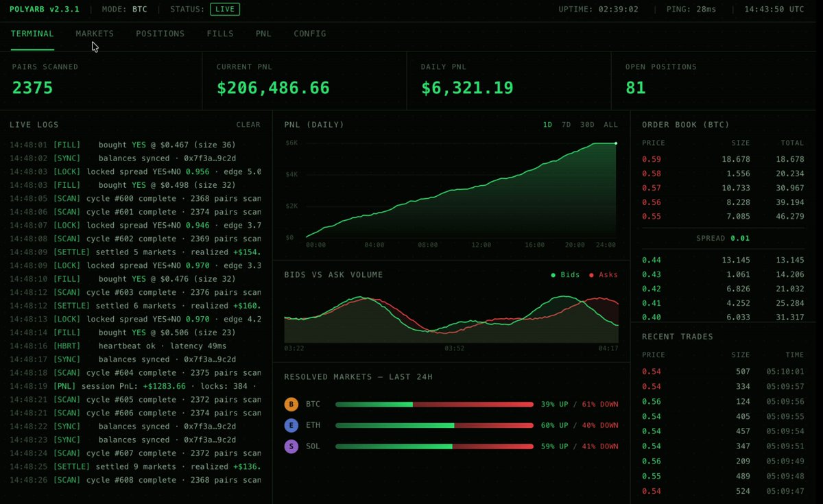823x504 pixels.
Task: Click the orange BTC coin icon
Action: 291,405
